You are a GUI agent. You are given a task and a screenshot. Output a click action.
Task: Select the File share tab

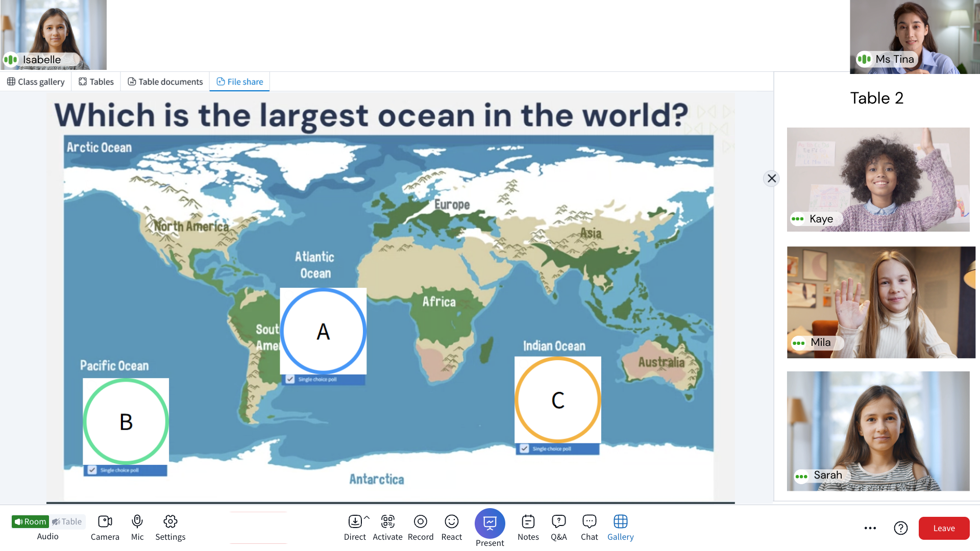pyautogui.click(x=239, y=82)
